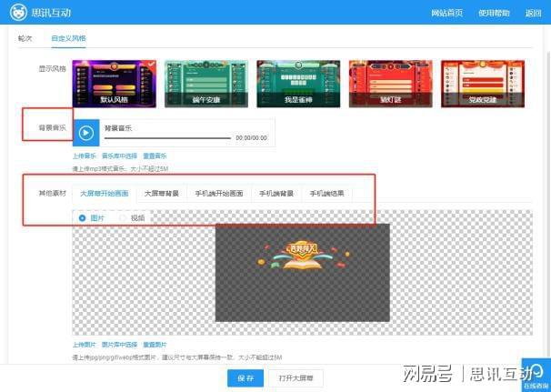551x392 pixels.
Task: Click the 思讯互动 bear logo icon
Action: (x=18, y=13)
